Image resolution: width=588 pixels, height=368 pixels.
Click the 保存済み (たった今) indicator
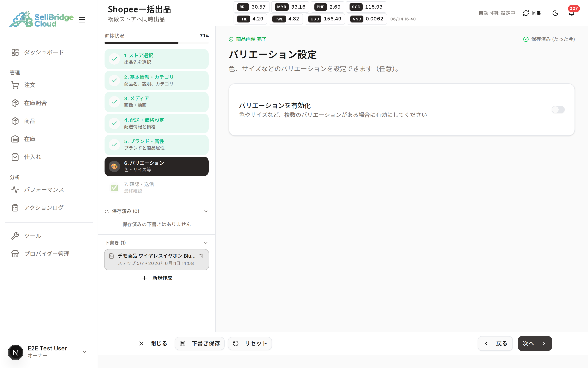pyautogui.click(x=549, y=39)
